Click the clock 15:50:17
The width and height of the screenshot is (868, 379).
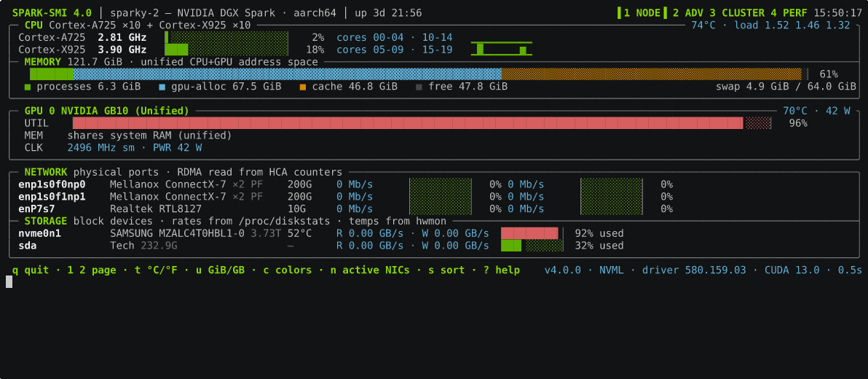[838, 12]
